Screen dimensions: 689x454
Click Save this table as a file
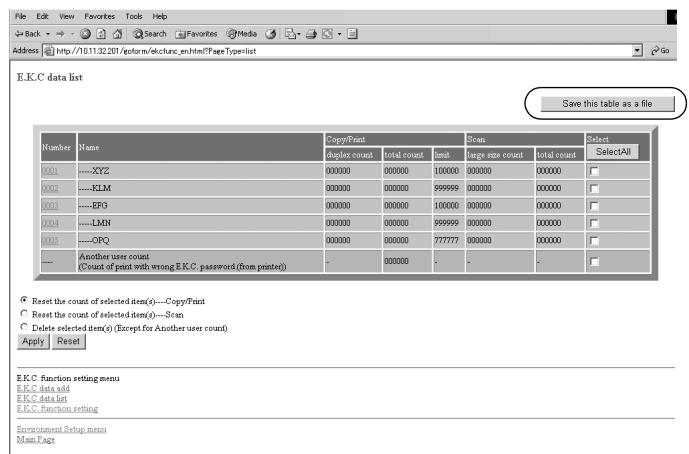[x=607, y=104]
